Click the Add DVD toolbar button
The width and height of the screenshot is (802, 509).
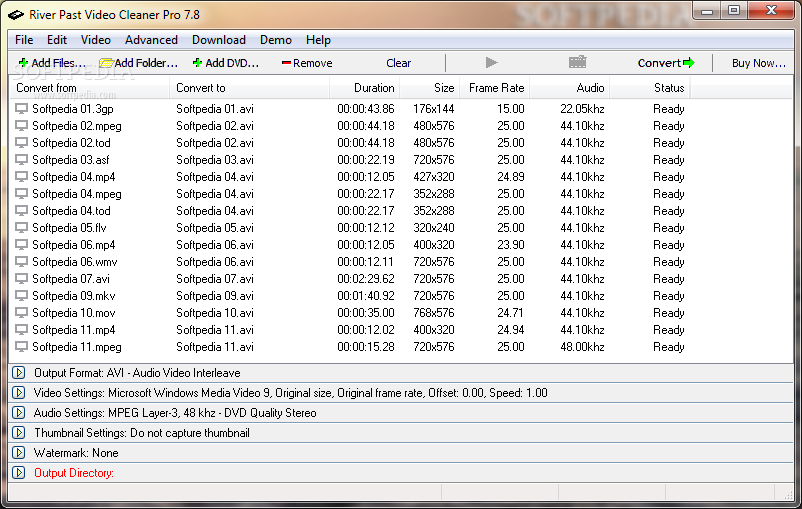point(226,63)
